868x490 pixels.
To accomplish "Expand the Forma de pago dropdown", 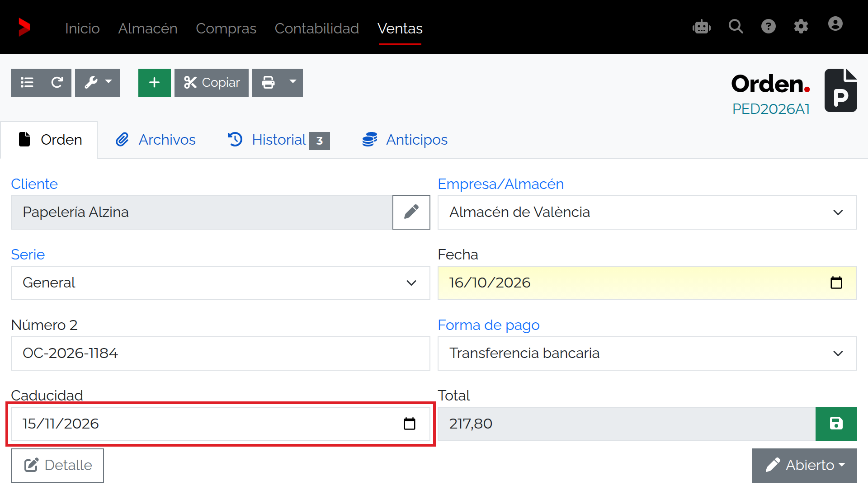I will [x=647, y=353].
